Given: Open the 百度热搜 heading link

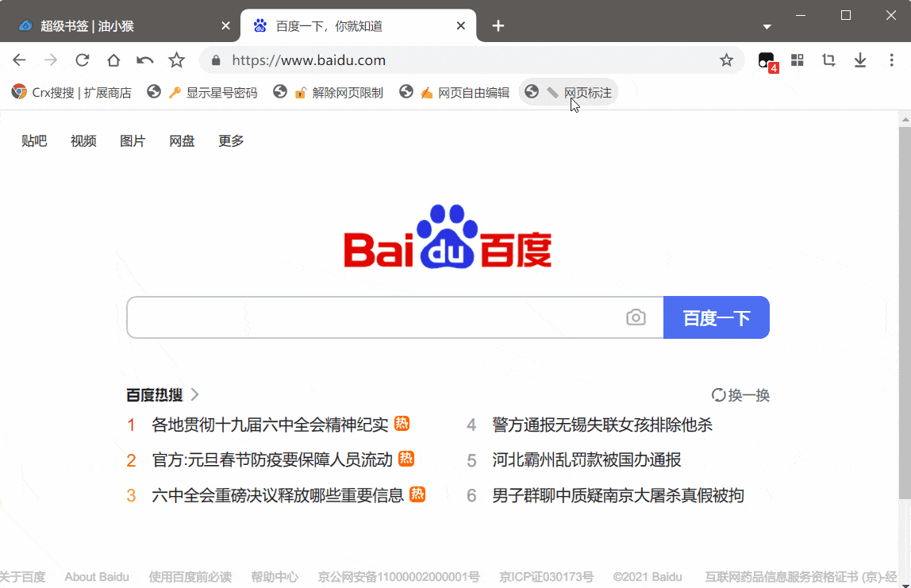Looking at the screenshot, I should click(155, 395).
